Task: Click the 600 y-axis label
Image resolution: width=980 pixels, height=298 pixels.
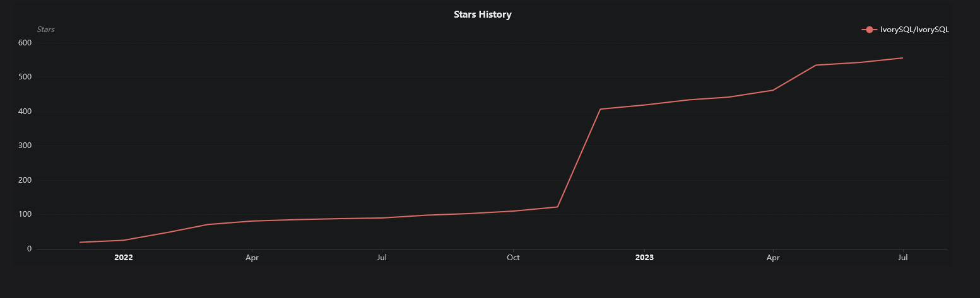Action: pyautogui.click(x=25, y=43)
